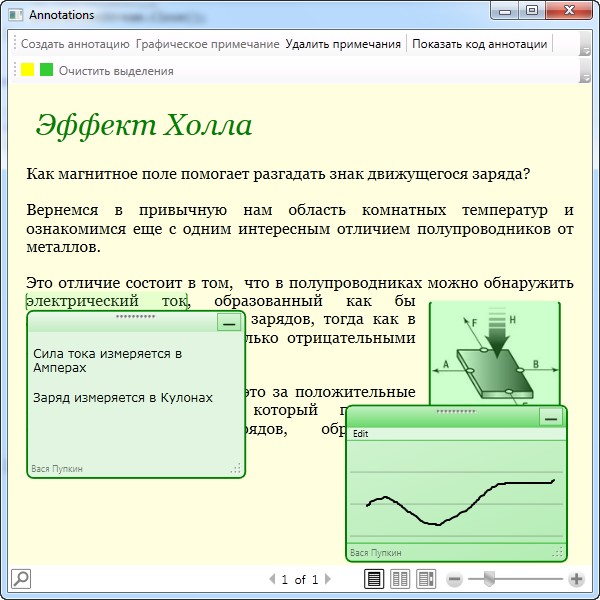Click author label 'Вася Пупкин' in text note
600x600 pixels.
[57, 469]
